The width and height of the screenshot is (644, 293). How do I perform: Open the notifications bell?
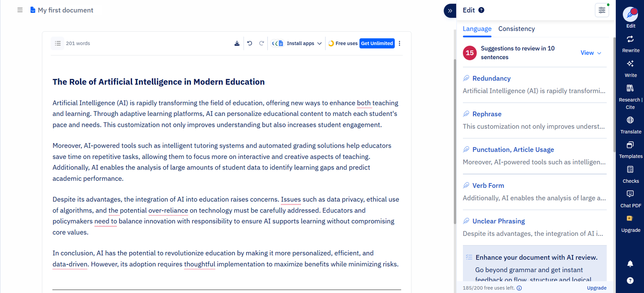pos(630,264)
